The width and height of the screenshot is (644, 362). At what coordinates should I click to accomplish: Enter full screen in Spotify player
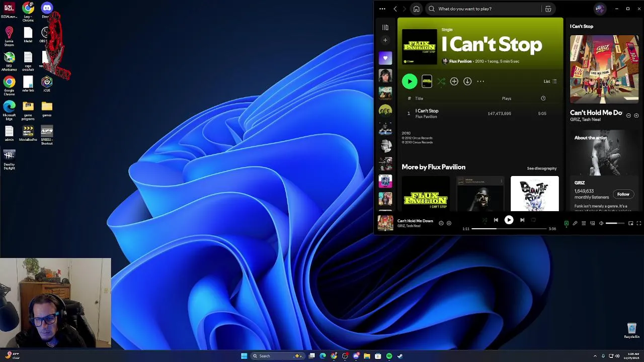(639, 223)
